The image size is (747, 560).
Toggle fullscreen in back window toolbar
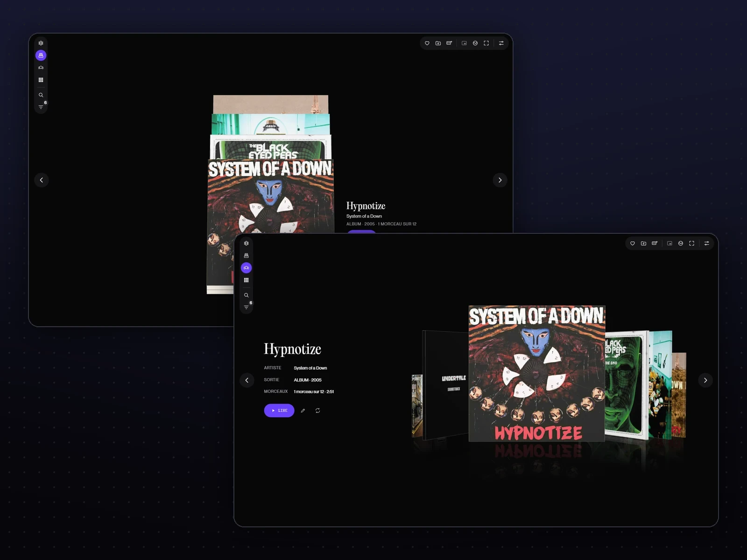tap(486, 43)
